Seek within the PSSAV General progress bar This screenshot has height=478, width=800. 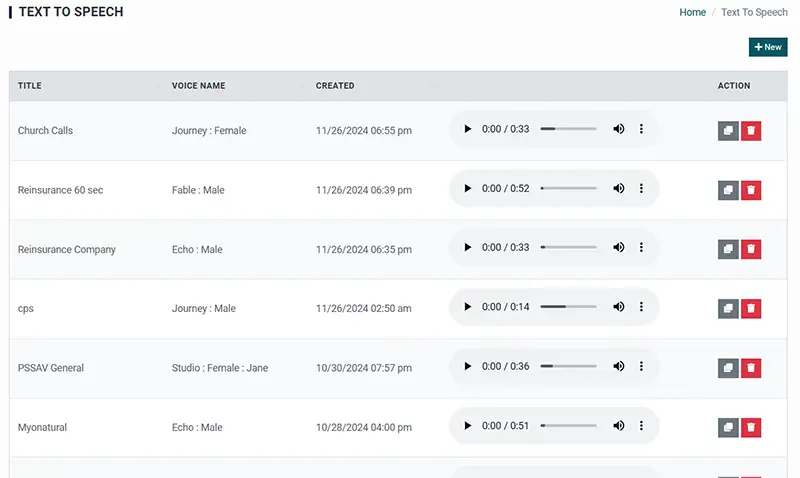[x=568, y=366]
